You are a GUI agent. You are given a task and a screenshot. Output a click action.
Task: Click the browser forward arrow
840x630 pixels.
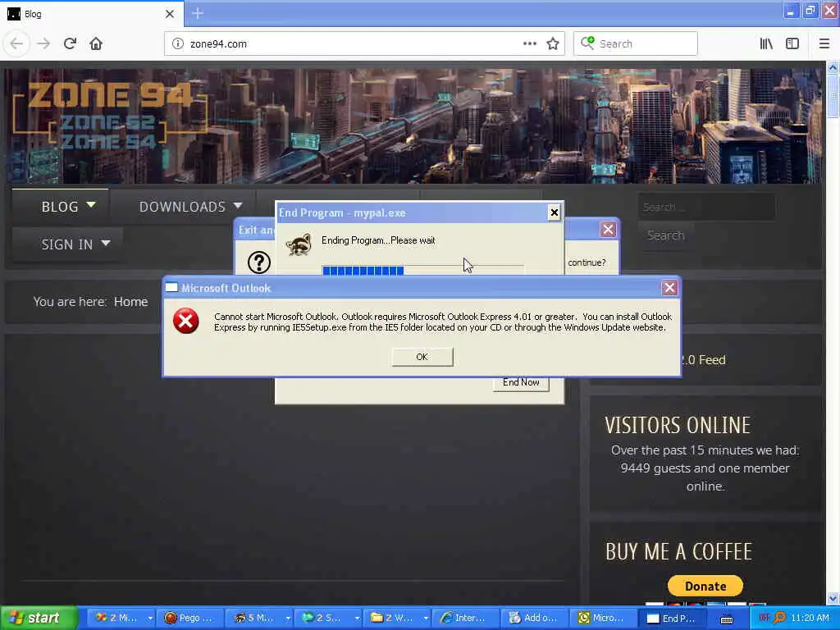click(43, 44)
